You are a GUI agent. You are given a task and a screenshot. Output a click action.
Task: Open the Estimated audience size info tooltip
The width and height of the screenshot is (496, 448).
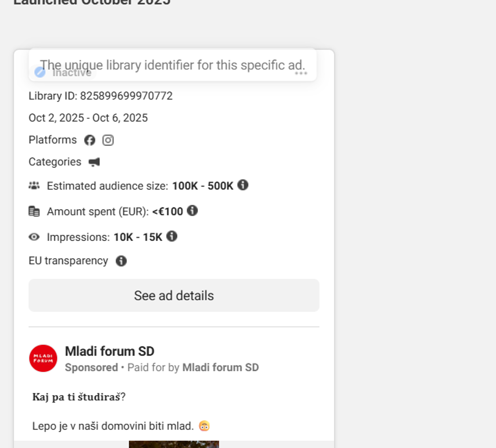[242, 185]
